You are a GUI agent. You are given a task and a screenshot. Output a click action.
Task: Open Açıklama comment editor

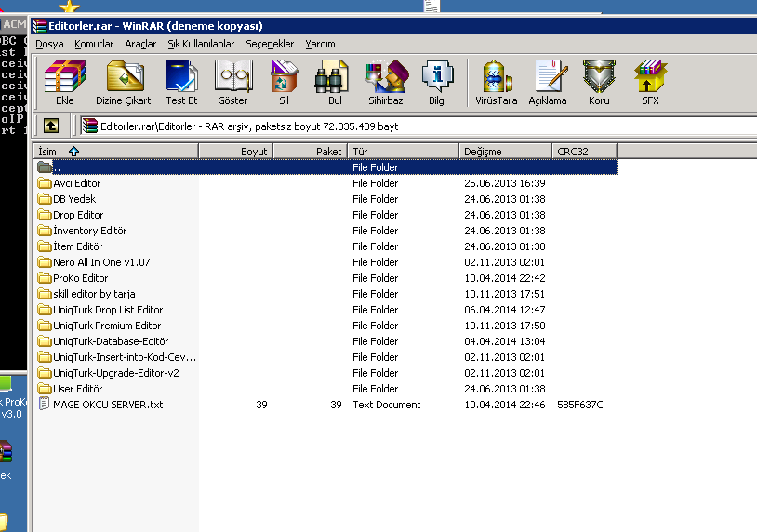tap(548, 82)
